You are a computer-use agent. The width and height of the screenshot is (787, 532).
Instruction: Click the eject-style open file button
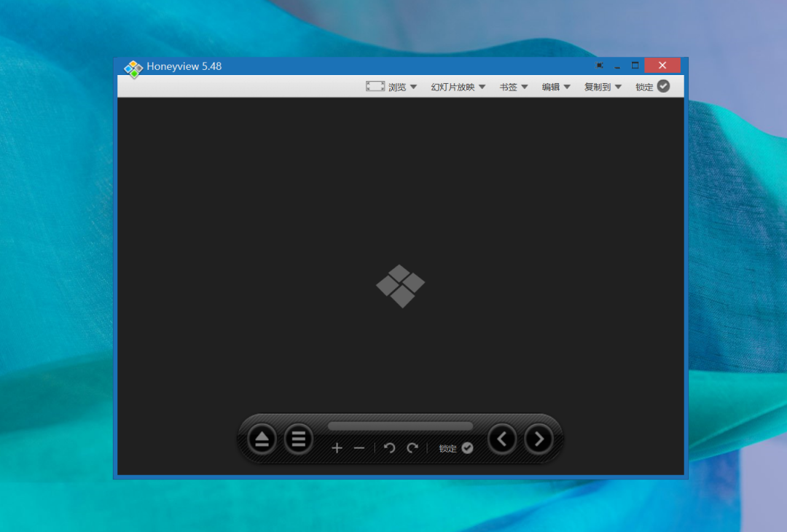click(x=262, y=439)
